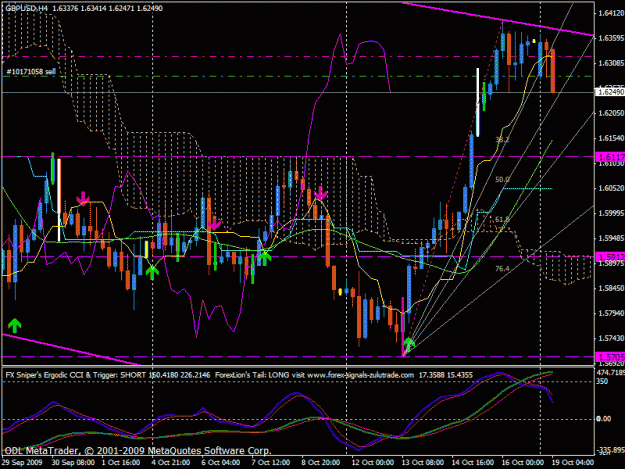Click the 4 Oct 21:00 time label

click(x=171, y=463)
